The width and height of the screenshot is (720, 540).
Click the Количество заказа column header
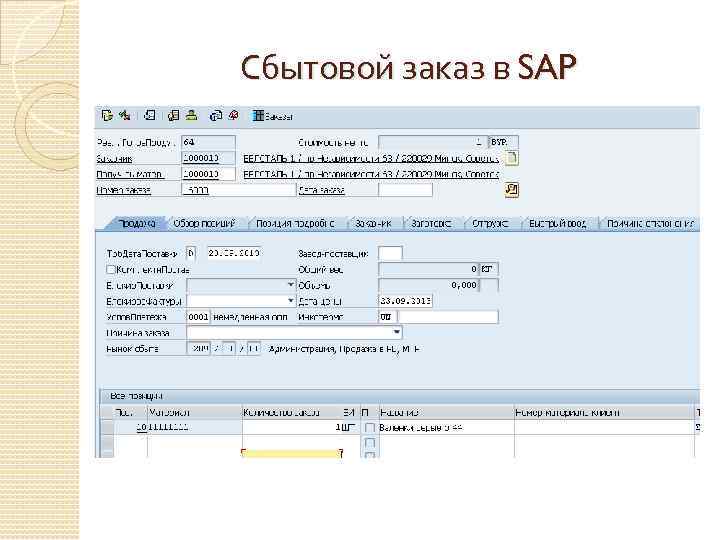292,412
